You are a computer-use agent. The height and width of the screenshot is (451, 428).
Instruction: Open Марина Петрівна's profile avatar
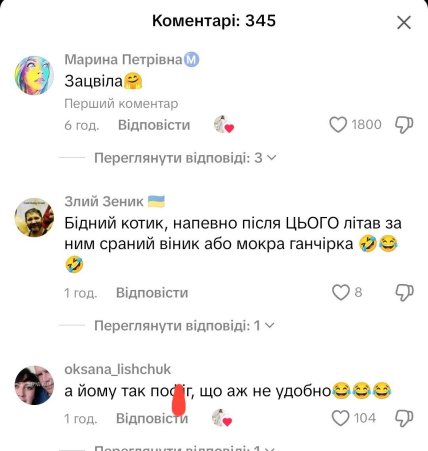(34, 75)
